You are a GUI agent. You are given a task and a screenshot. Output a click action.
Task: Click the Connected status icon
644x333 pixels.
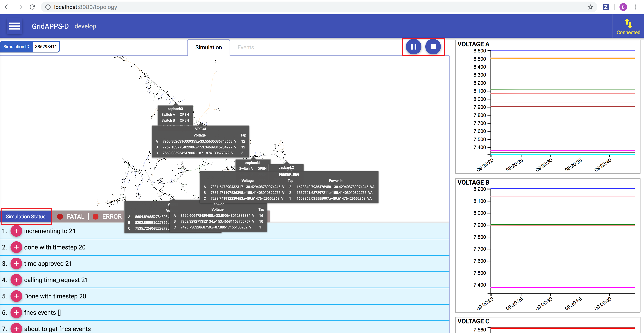(628, 26)
